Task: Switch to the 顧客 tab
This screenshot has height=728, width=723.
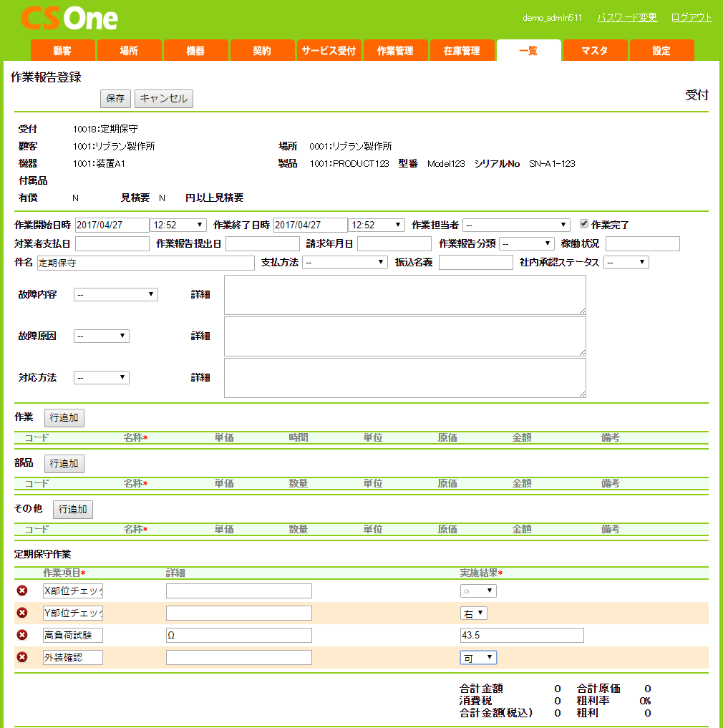Action: (63, 50)
